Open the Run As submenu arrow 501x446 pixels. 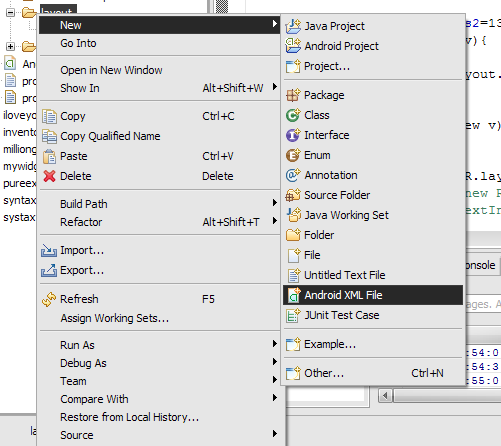[x=275, y=344]
